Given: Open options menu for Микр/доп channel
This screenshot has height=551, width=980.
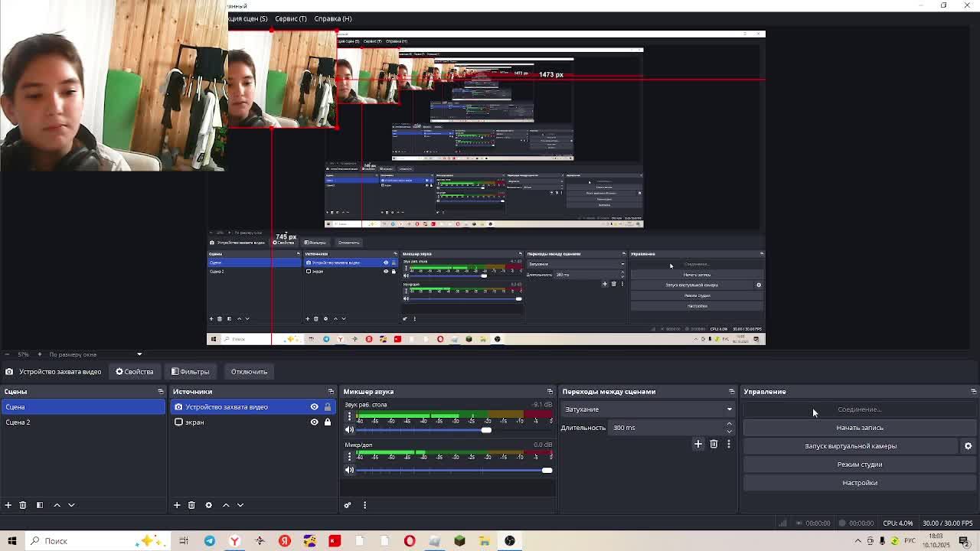Looking at the screenshot, I should point(349,457).
